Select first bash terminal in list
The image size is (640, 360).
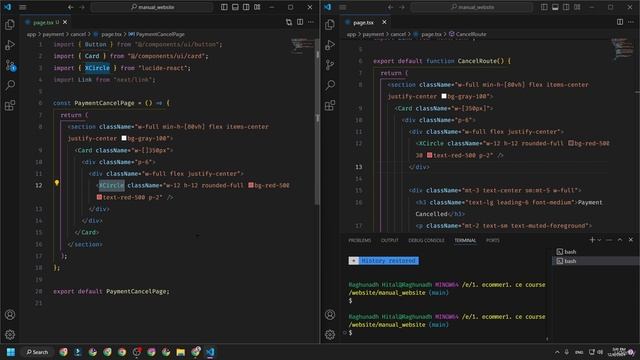pos(595,252)
